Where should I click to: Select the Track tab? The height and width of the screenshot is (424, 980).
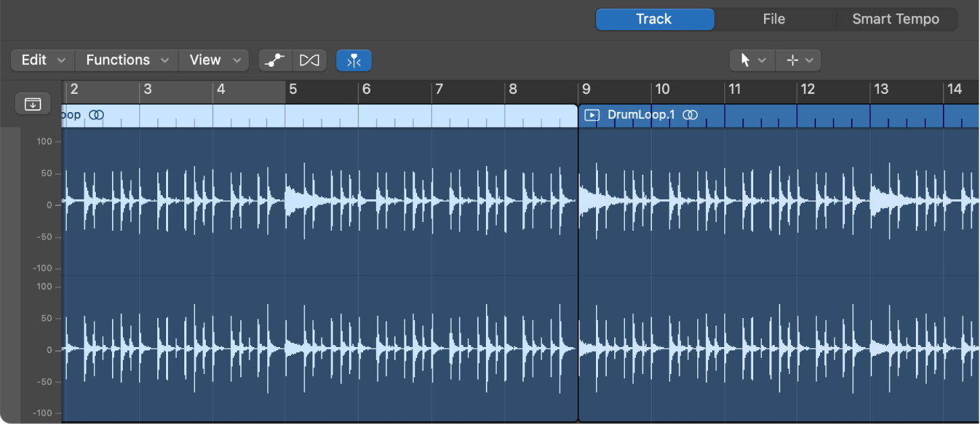coord(654,18)
